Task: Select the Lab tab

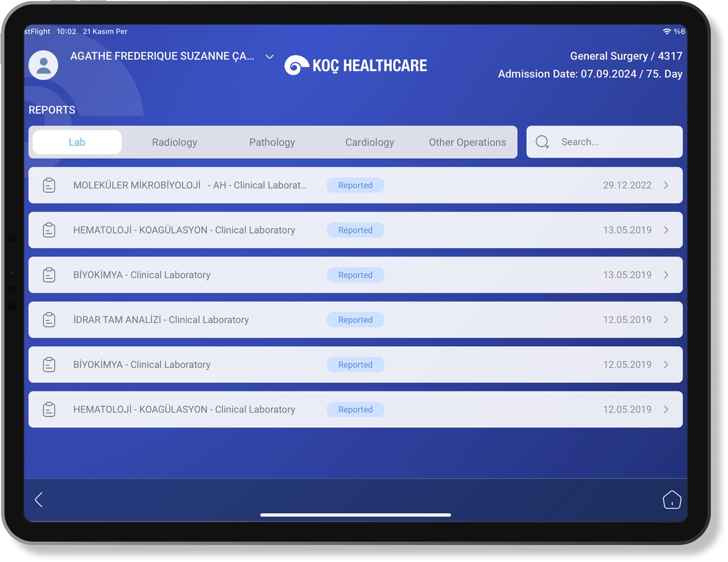Action: 77,142
